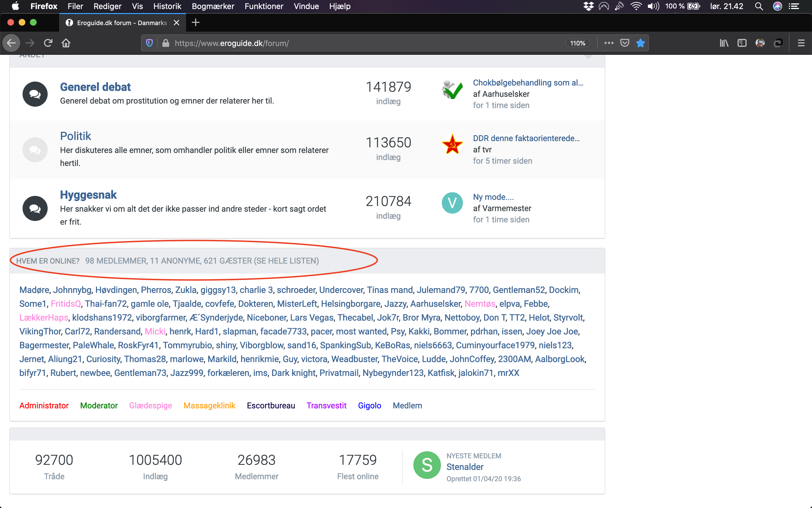This screenshot has width=812, height=508.
Task: Click the browser Forward arrow button
Action: pyautogui.click(x=30, y=43)
